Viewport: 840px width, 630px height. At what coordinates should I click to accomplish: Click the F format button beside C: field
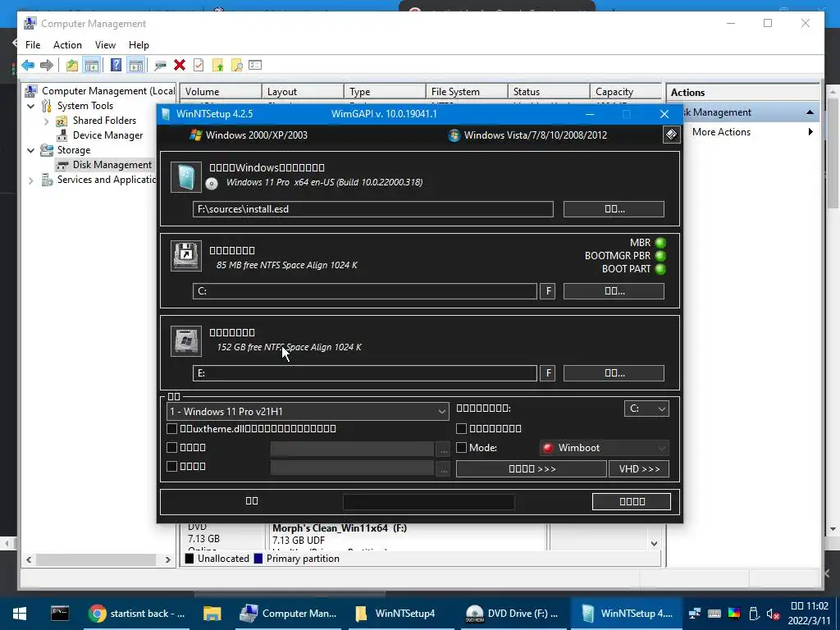(547, 291)
